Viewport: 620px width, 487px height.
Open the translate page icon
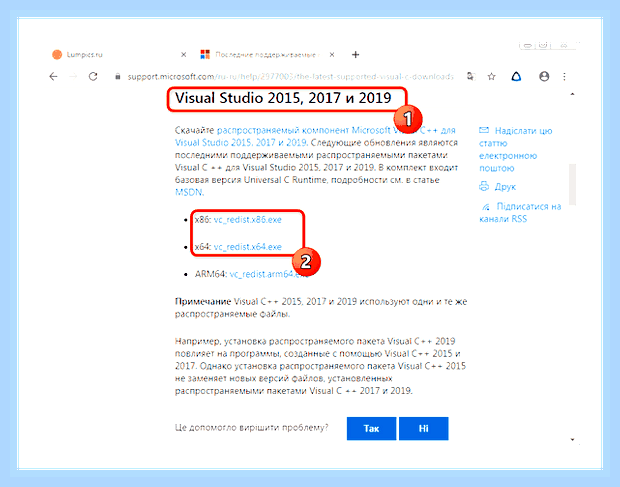pyautogui.click(x=470, y=76)
